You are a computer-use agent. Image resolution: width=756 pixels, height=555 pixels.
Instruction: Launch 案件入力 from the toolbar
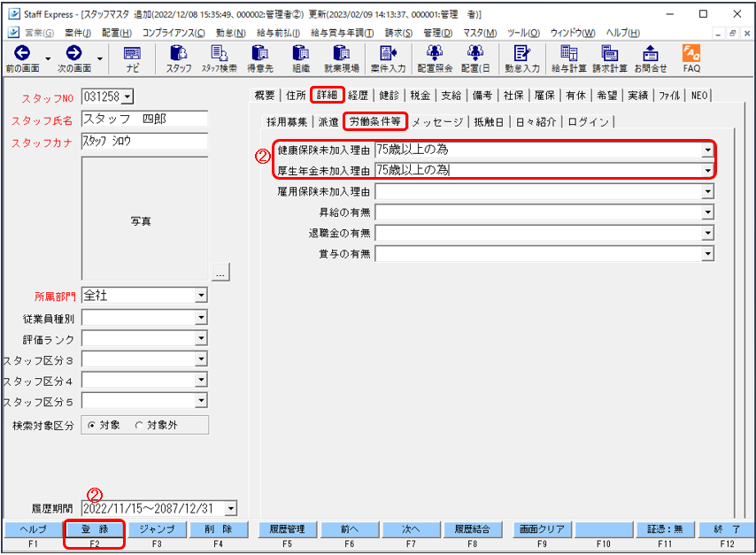pos(388,58)
